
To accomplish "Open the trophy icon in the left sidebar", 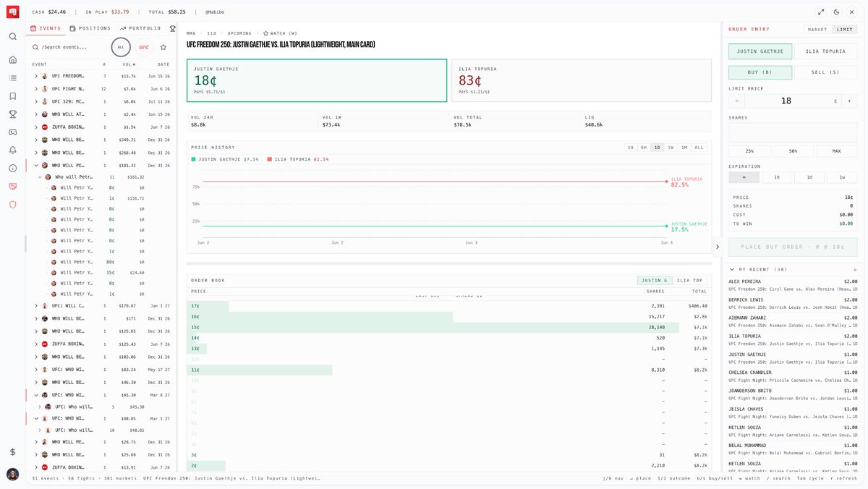I will (x=13, y=114).
